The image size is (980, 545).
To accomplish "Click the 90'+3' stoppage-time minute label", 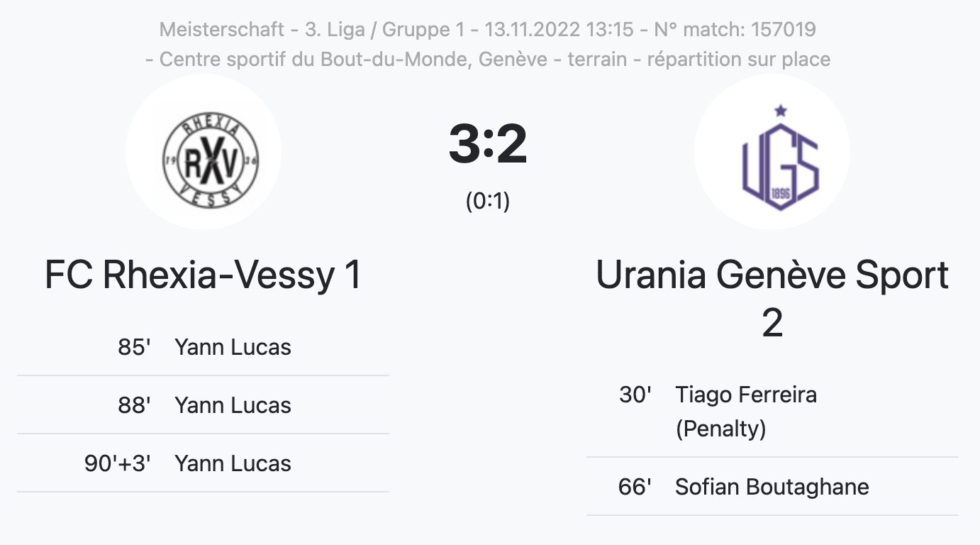I will 118,463.
